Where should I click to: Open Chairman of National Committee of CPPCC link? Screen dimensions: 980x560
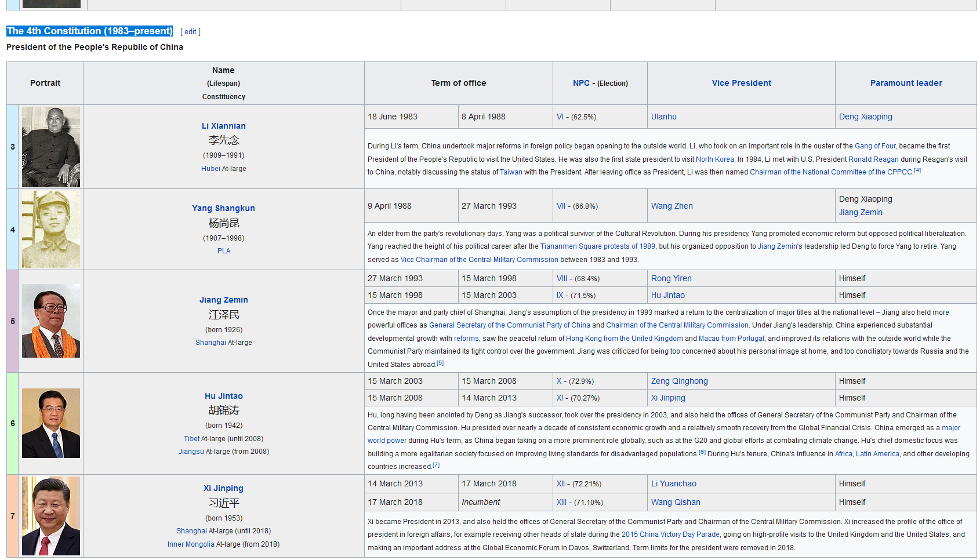[x=831, y=172]
